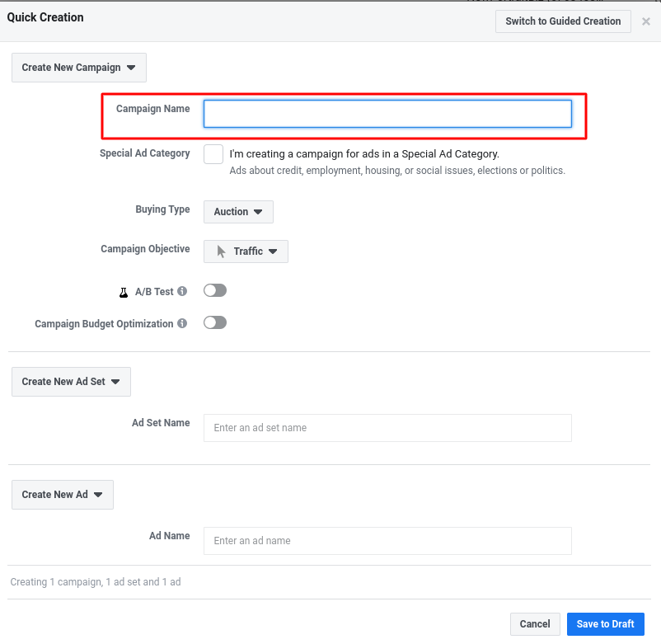Tick the Special Ad Category checkbox
The width and height of the screenshot is (661, 644).
[x=213, y=154]
